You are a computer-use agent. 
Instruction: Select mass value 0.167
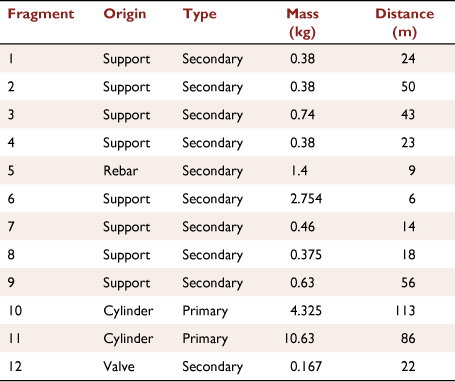(306, 367)
